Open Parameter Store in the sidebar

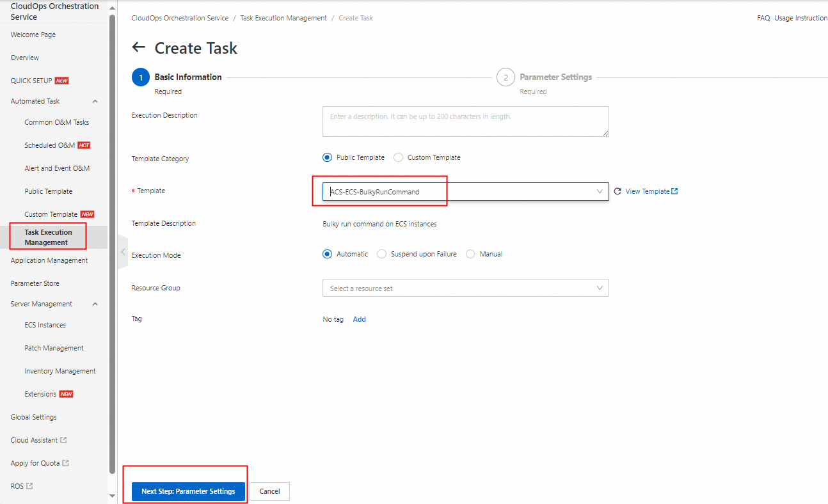pos(35,283)
